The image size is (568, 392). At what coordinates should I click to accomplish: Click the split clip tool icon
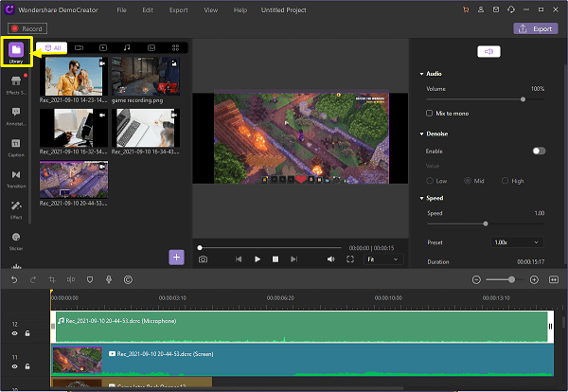click(x=71, y=279)
